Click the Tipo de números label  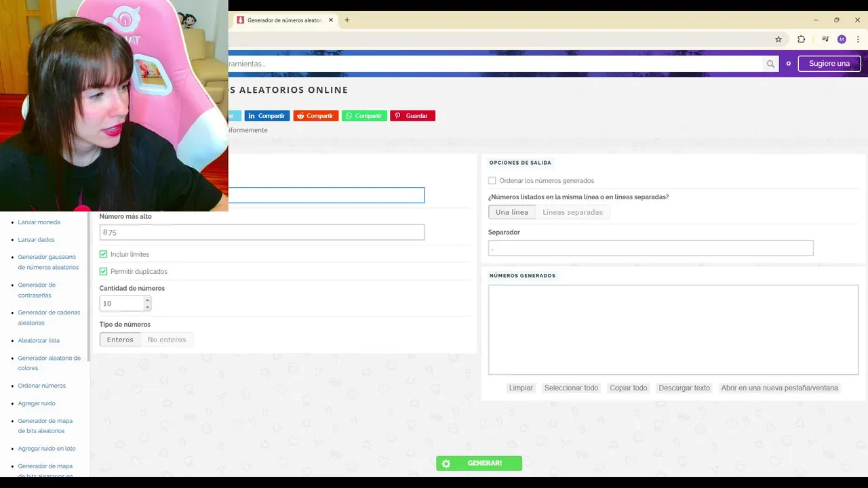(125, 325)
